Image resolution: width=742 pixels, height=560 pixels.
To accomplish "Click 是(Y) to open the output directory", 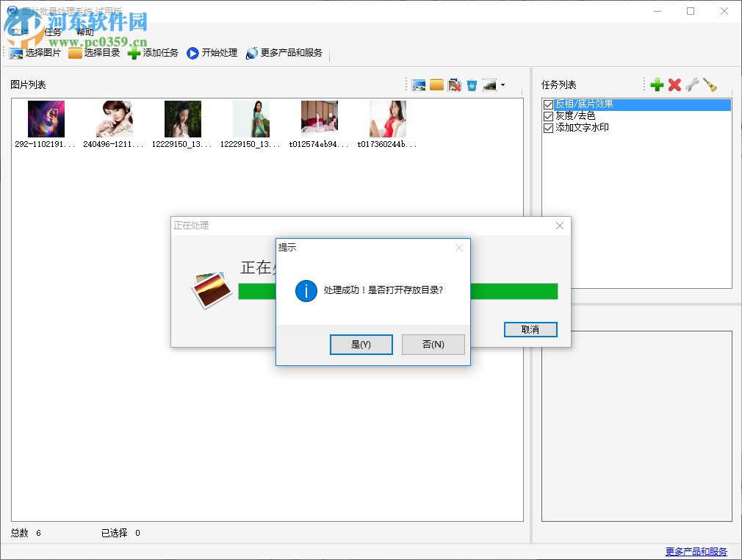I will coord(361,344).
